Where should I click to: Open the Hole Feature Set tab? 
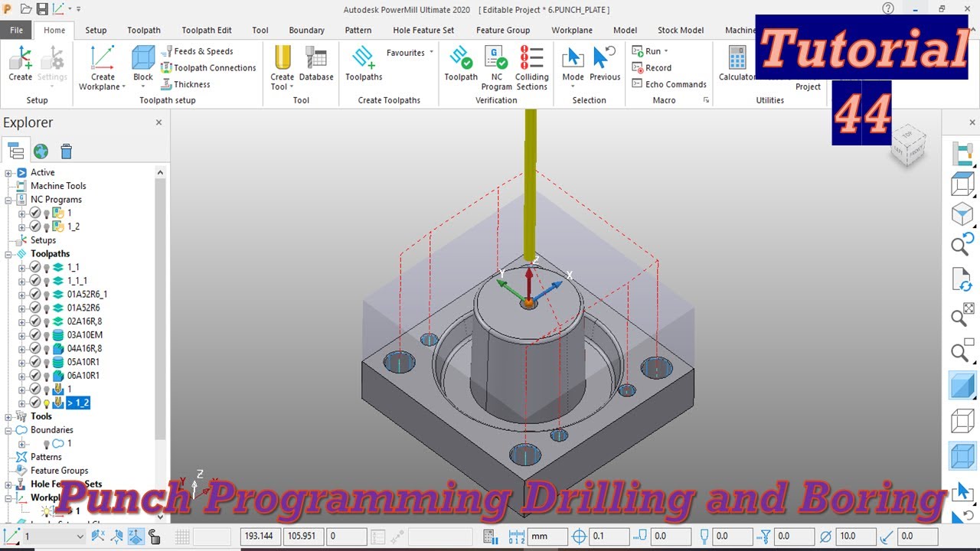point(423,30)
